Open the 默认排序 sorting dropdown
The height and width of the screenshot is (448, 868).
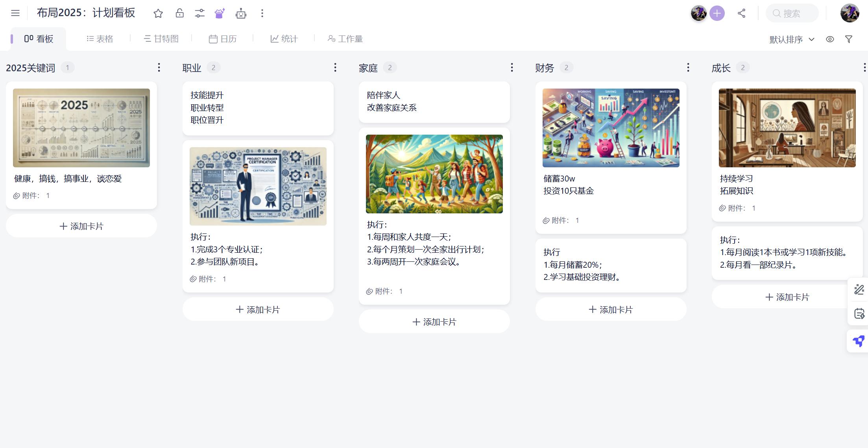791,39
